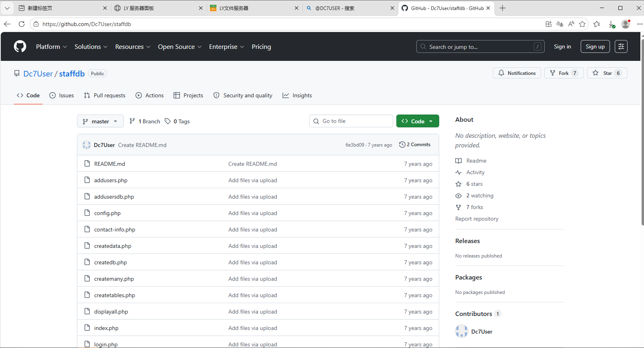
Task: View the 2 watching link
Action: click(475, 195)
